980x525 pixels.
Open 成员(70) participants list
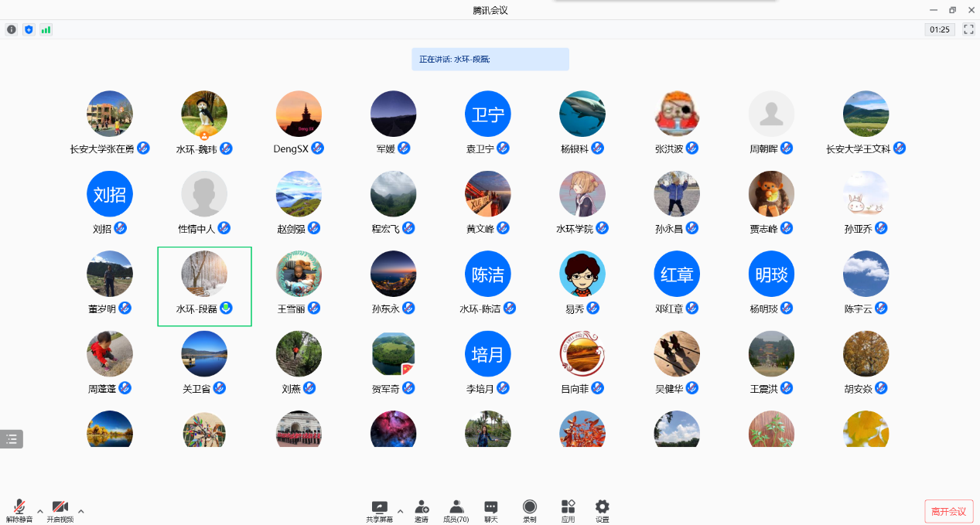click(x=456, y=510)
